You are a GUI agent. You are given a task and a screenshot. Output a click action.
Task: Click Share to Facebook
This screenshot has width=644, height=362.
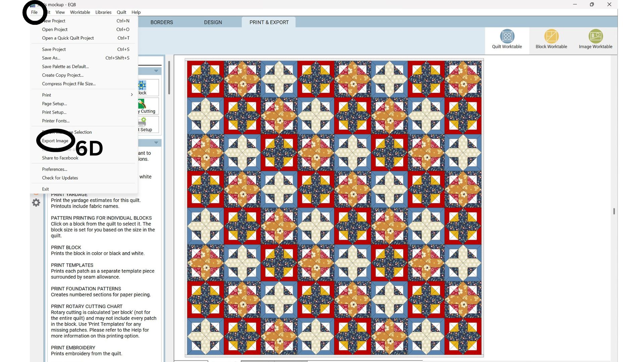click(x=60, y=158)
